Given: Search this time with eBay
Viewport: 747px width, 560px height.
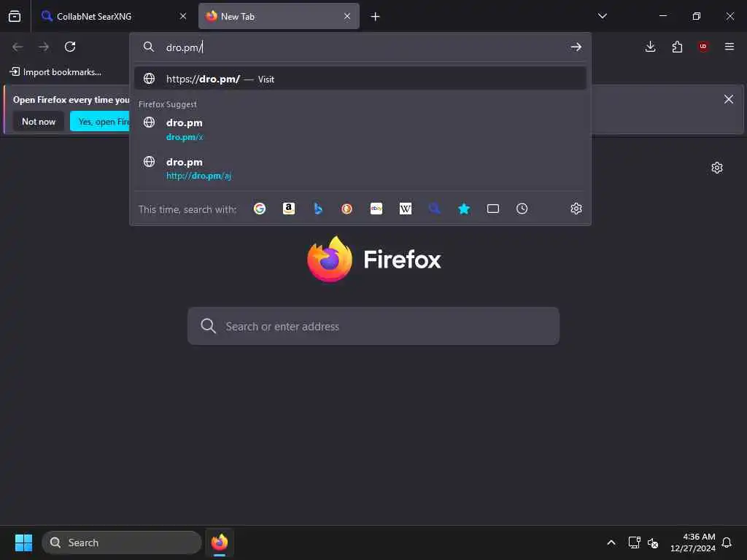Looking at the screenshot, I should (x=376, y=209).
